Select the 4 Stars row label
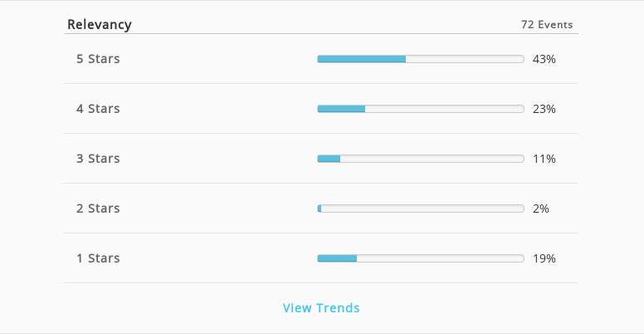Viewport: 644px width, 334px height. coord(98,109)
